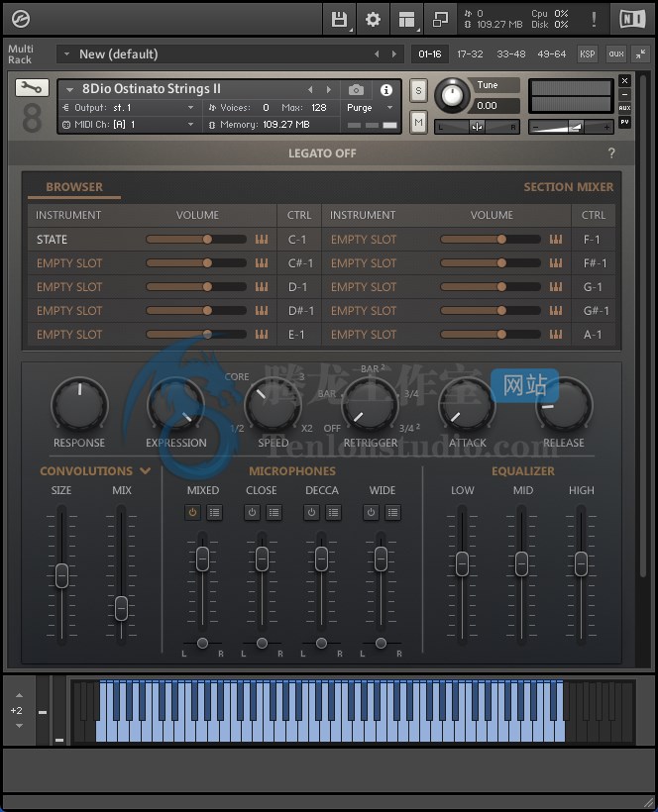Select EMPTY SLOT for F-1

coord(364,240)
